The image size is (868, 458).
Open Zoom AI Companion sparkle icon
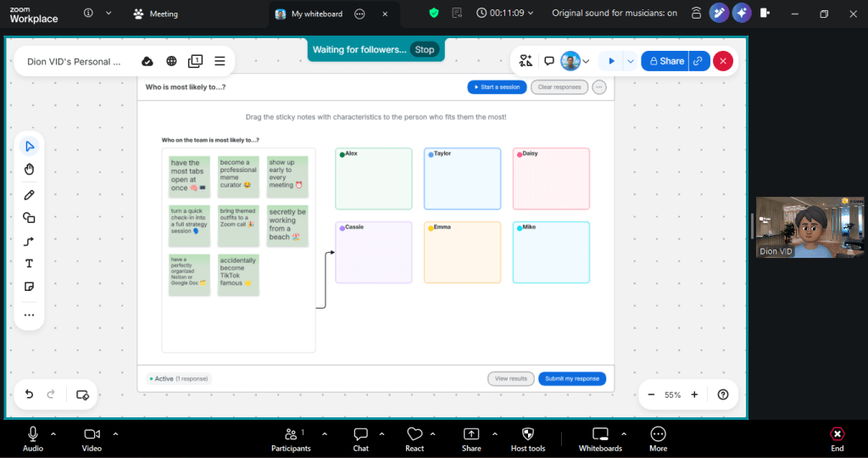coord(742,13)
